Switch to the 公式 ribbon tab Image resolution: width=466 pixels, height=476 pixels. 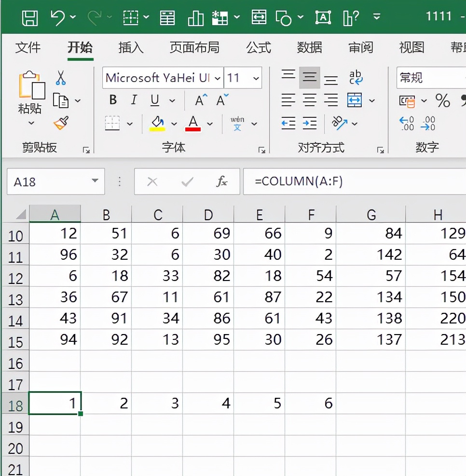point(259,48)
